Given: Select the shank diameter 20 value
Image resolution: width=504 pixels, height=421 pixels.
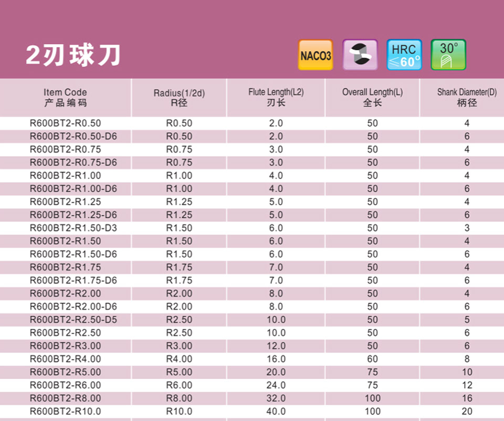Looking at the screenshot, I should click(x=467, y=412).
